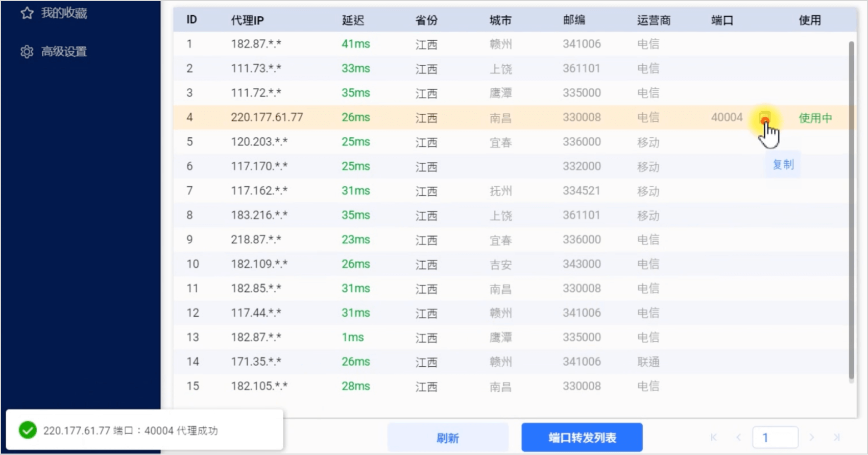Click postcode 334521
Image resolution: width=868 pixels, height=455 pixels.
[582, 191]
